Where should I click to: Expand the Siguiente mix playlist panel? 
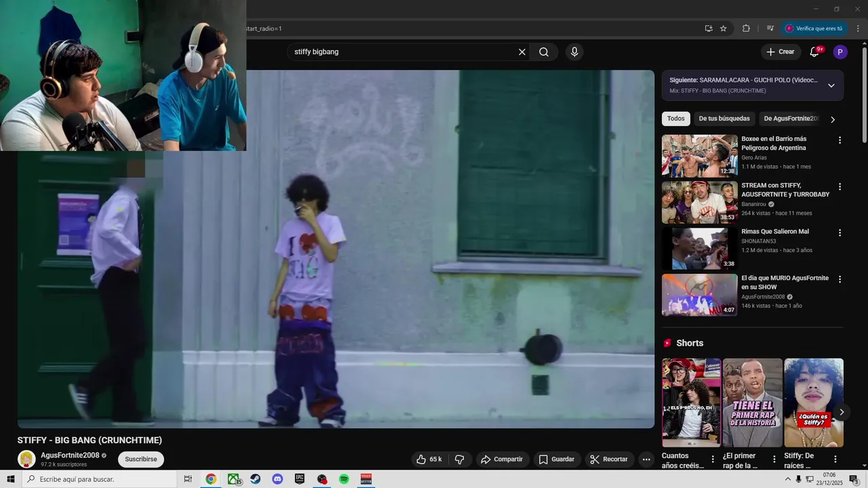831,85
